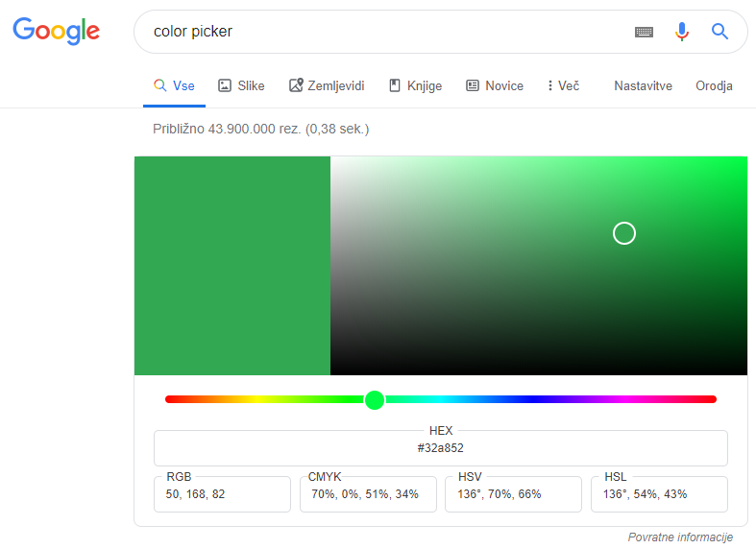Select the Slike tab
The image size is (756, 549).
241,85
